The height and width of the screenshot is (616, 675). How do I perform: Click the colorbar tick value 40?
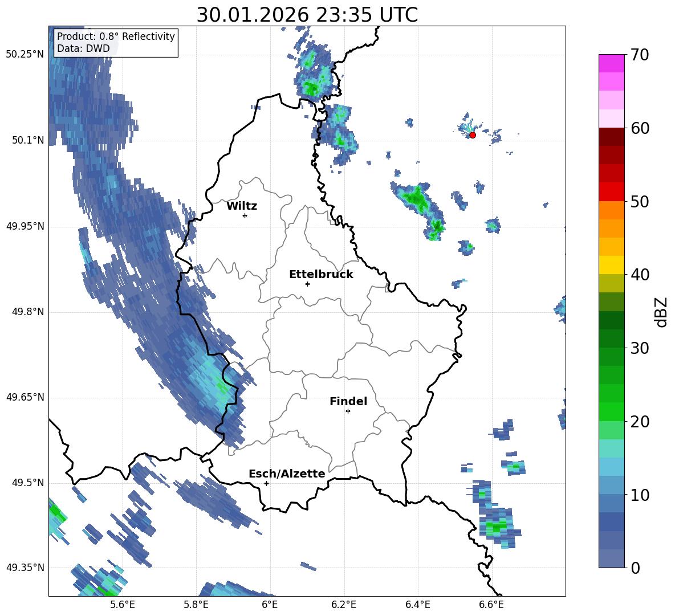pyautogui.click(x=639, y=275)
